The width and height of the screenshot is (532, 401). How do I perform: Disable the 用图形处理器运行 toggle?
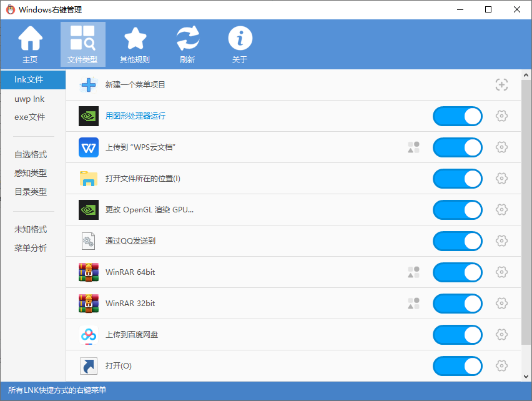[x=457, y=116]
